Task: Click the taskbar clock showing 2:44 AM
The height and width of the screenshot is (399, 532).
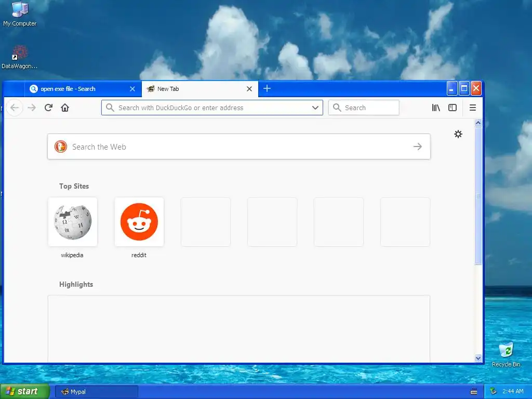Action: [x=513, y=392]
